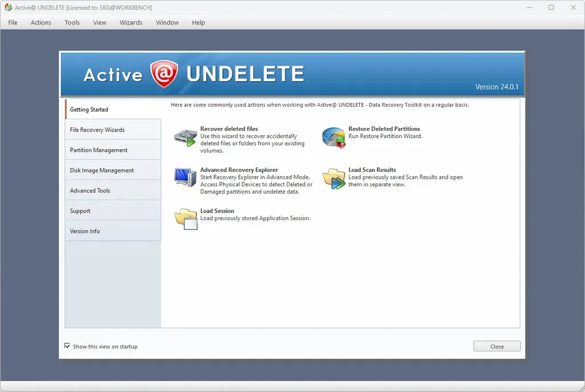Open the Wizards menu
This screenshot has width=585, height=392.
point(131,22)
